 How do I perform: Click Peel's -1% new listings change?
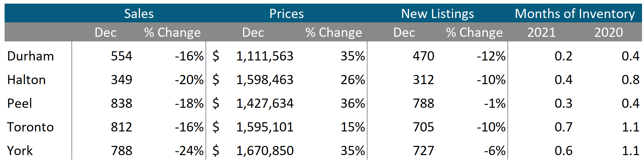pos(494,104)
